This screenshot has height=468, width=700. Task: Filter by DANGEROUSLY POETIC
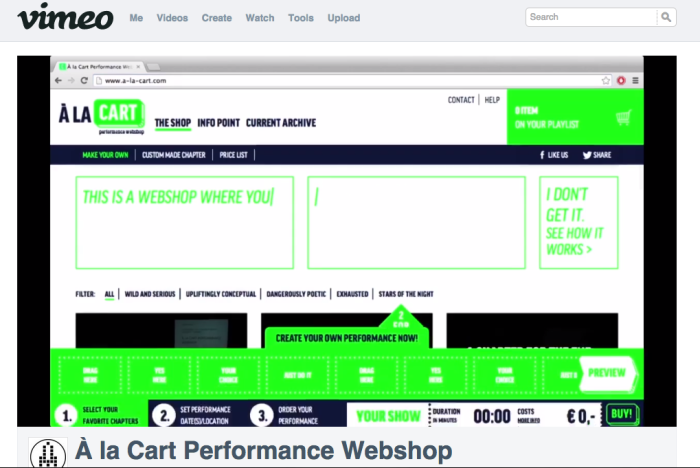click(296, 294)
